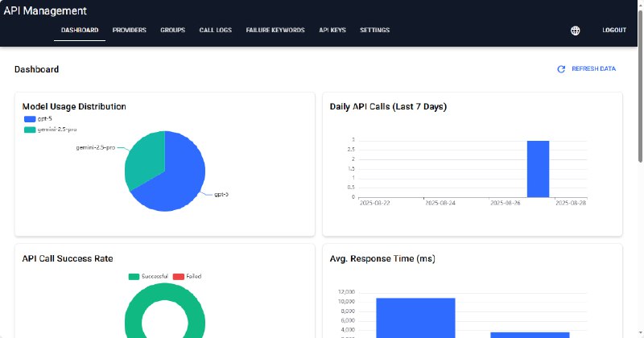Toggle the Successful legend item

pos(148,276)
